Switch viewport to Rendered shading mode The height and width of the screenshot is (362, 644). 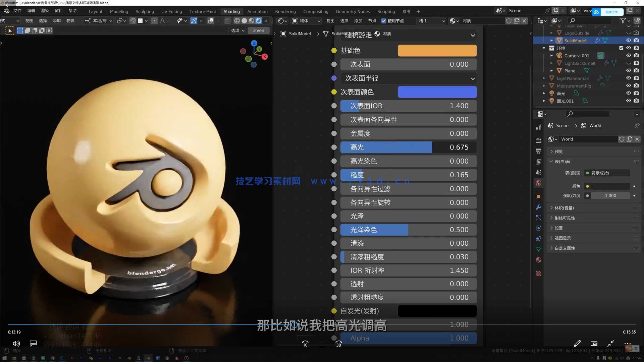click(x=259, y=21)
